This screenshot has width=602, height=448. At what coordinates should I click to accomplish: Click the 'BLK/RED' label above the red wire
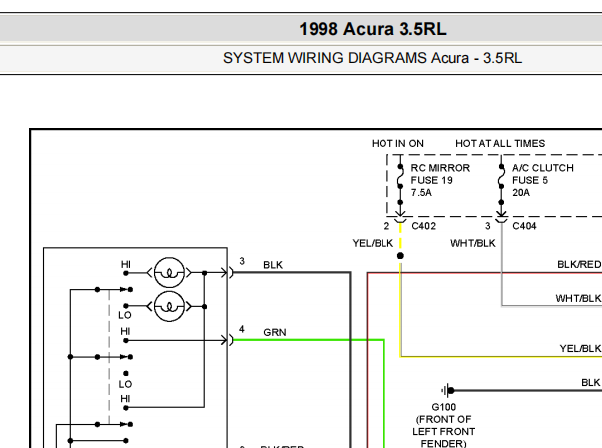pyautogui.click(x=579, y=265)
